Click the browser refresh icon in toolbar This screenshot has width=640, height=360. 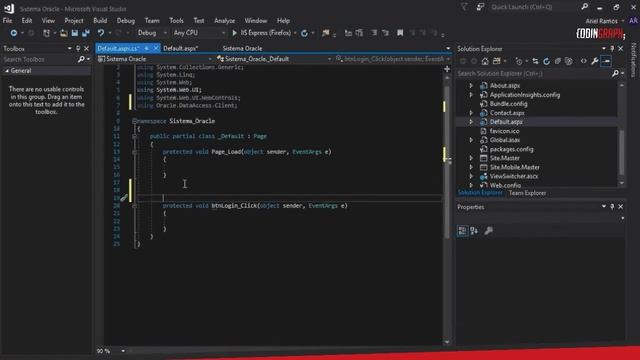[304, 33]
